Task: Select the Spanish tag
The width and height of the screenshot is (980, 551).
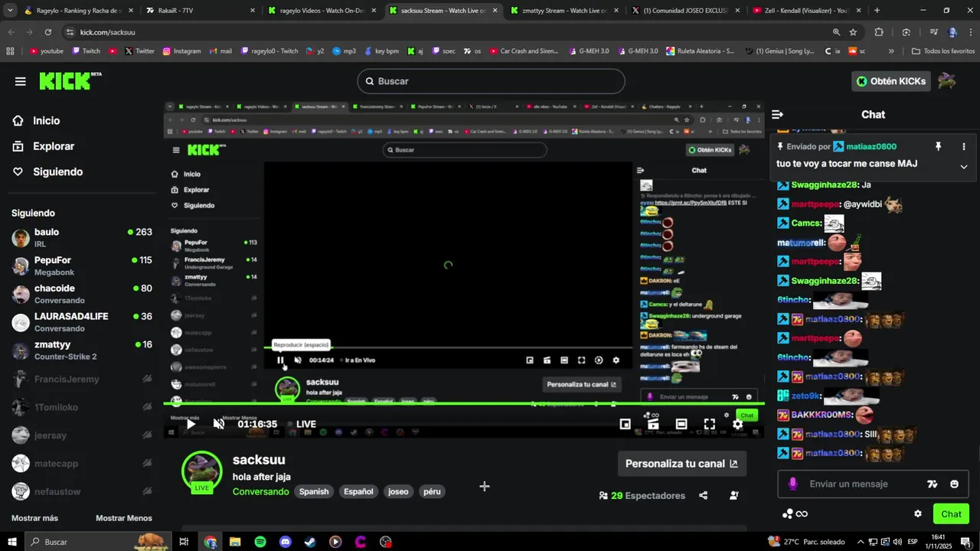Action: pos(314,491)
